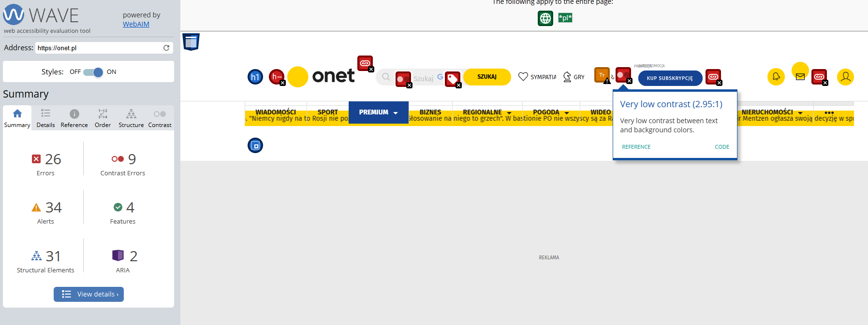Click the globe language icon
Screen dimensions: 868x325
(545, 18)
